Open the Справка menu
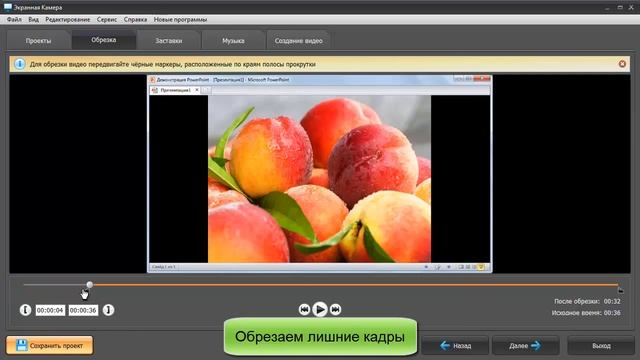The image size is (640, 360). point(135,20)
